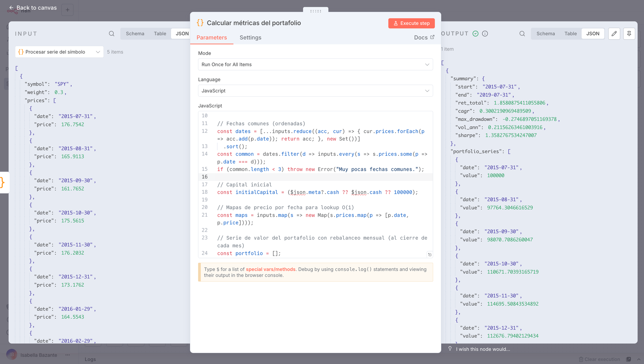Image resolution: width=644 pixels, height=364 pixels.
Task: Click the pencil edit output icon
Action: [x=614, y=34]
